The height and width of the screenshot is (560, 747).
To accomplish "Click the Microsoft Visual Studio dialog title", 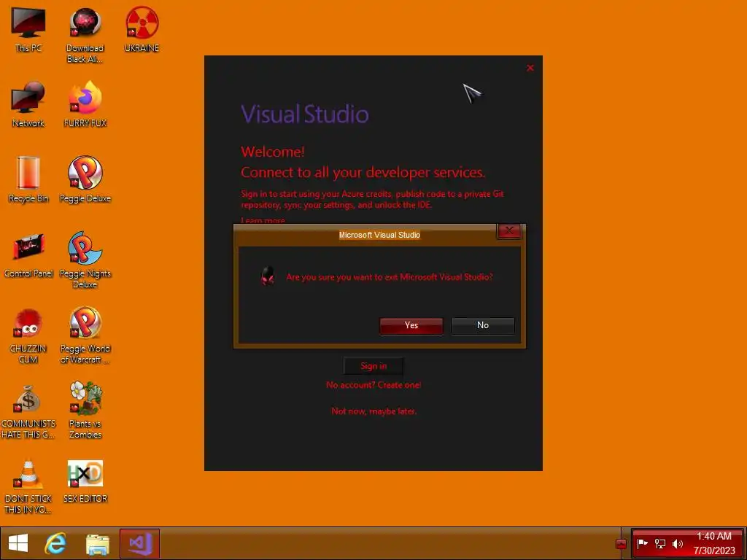I will pyautogui.click(x=379, y=235).
